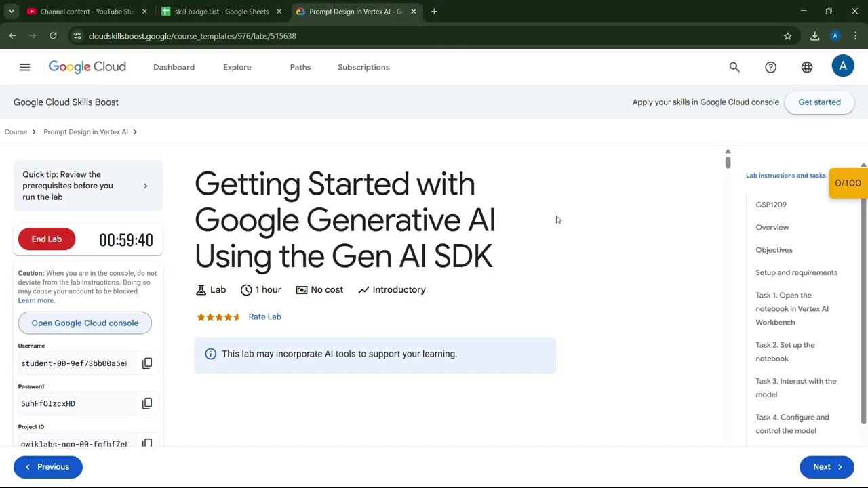868x488 pixels.
Task: Jump to Task 4 Configure and control
Action: (792, 424)
